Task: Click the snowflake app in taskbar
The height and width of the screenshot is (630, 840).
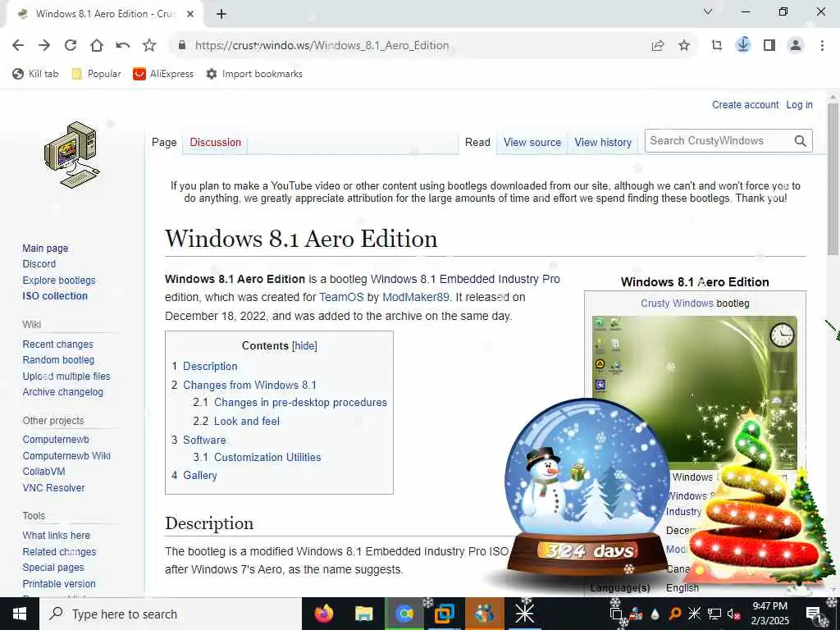Action: pyautogui.click(x=524, y=614)
